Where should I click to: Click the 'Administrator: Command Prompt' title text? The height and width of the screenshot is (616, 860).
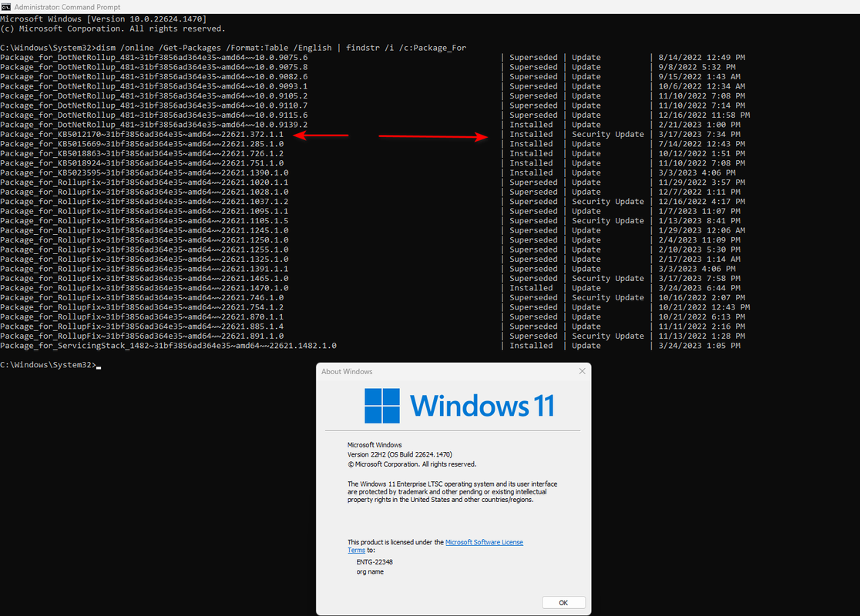click(x=68, y=7)
